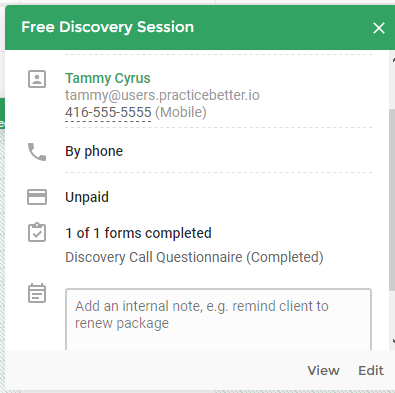This screenshot has height=393, width=395.
Task: Open the Discovery Call Questionnaire form
Action: 194,257
